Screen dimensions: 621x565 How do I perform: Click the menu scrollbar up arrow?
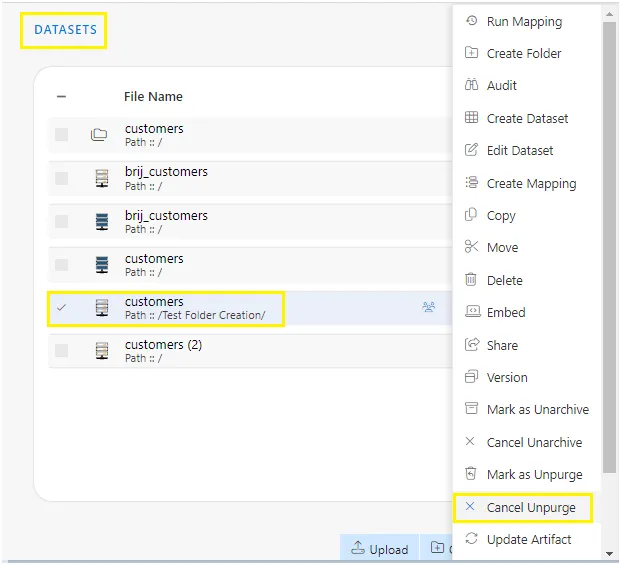tap(610, 14)
